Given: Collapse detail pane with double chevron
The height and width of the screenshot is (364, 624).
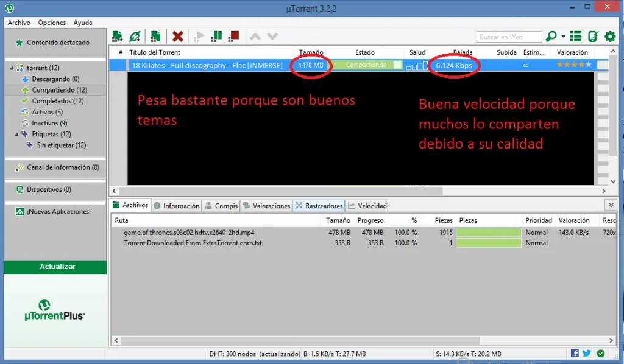Looking at the screenshot, I should click(611, 205).
